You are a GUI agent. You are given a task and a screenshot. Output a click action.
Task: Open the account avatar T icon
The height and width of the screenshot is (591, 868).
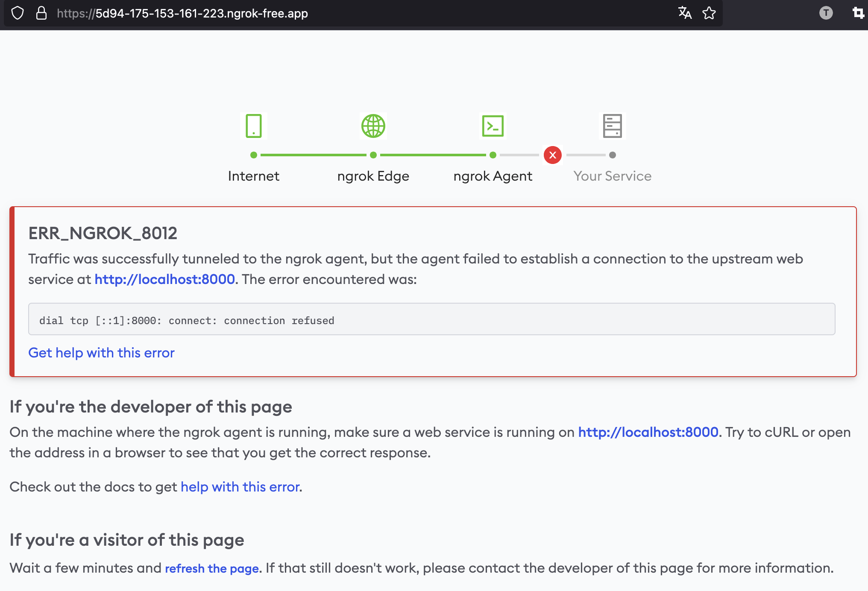826,13
